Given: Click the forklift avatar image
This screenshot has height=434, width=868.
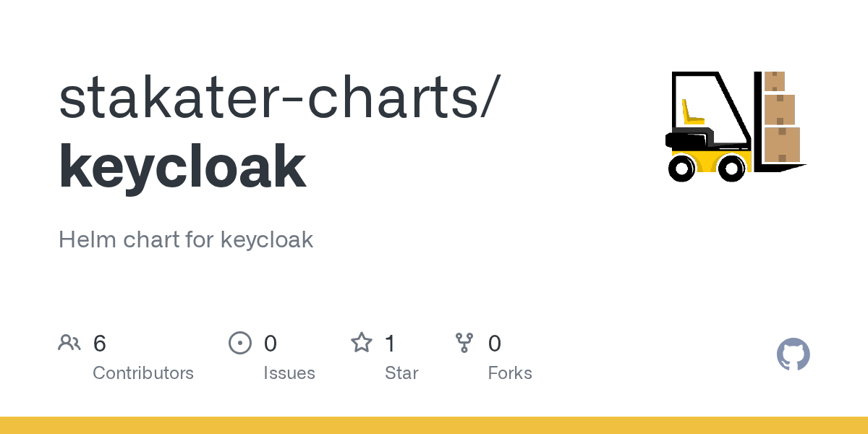Looking at the screenshot, I should click(x=736, y=126).
